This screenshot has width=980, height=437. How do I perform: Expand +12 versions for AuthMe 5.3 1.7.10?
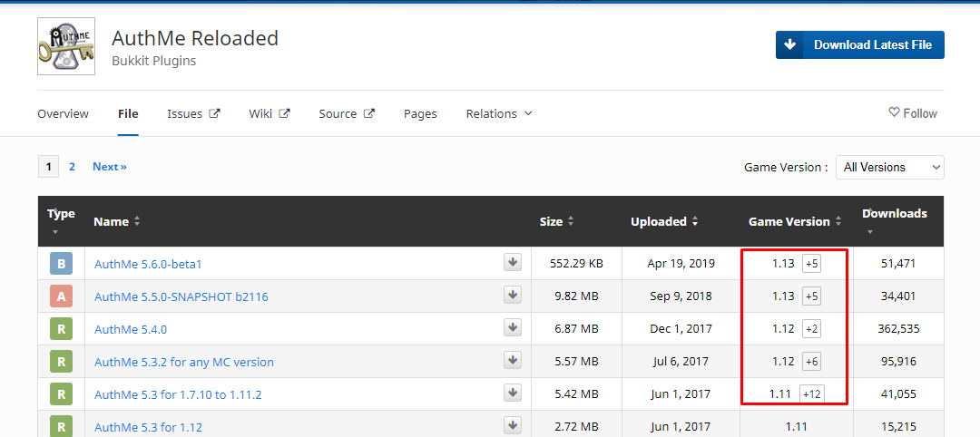[812, 393]
